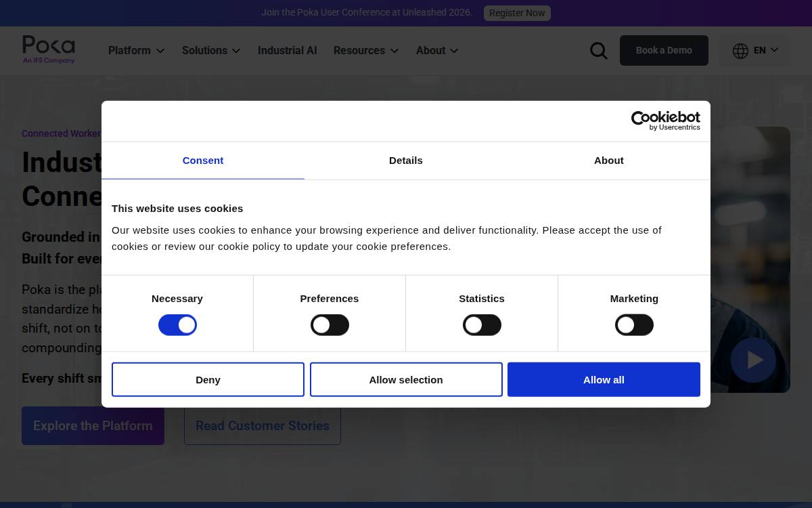Viewport: 812px width, 508px height.
Task: Click the Allow selection button
Action: 406,379
